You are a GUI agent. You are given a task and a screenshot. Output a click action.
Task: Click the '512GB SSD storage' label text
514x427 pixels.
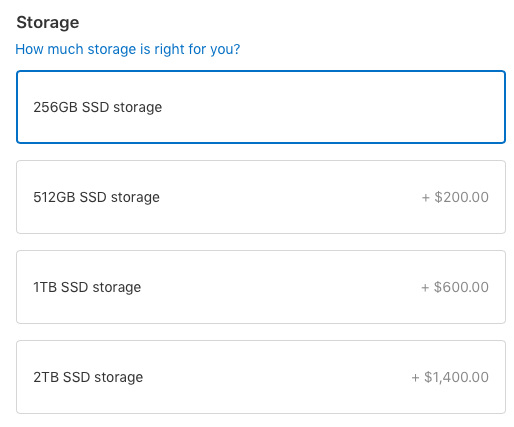(96, 197)
